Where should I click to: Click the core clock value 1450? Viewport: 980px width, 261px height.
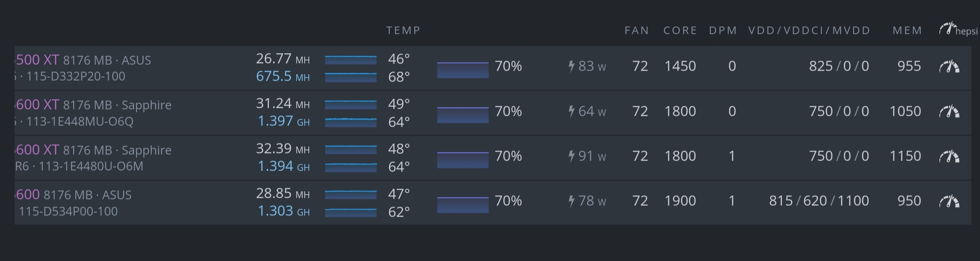pyautogui.click(x=680, y=66)
